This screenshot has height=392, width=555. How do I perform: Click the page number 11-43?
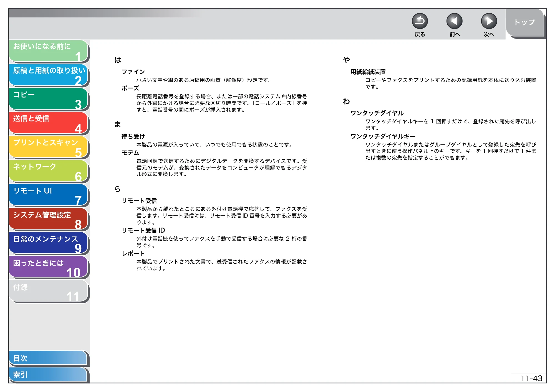[x=531, y=378]
